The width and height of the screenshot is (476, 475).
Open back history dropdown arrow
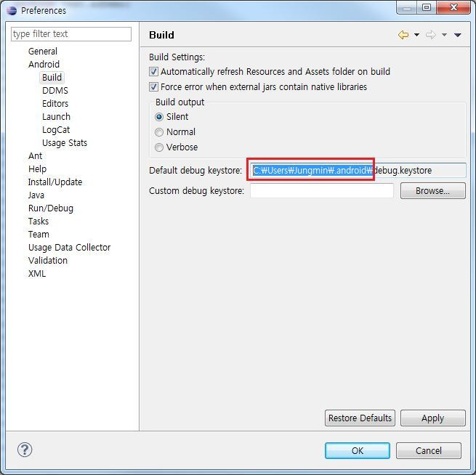pyautogui.click(x=417, y=35)
